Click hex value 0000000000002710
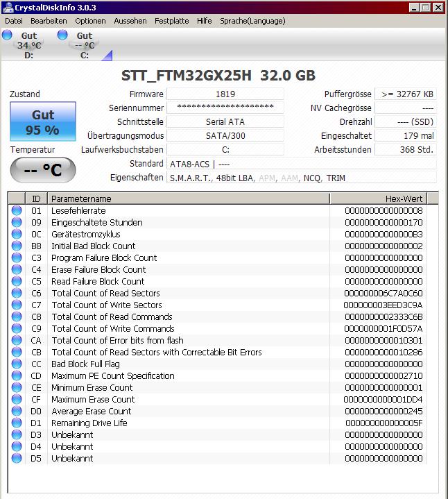448x499 pixels. click(384, 376)
